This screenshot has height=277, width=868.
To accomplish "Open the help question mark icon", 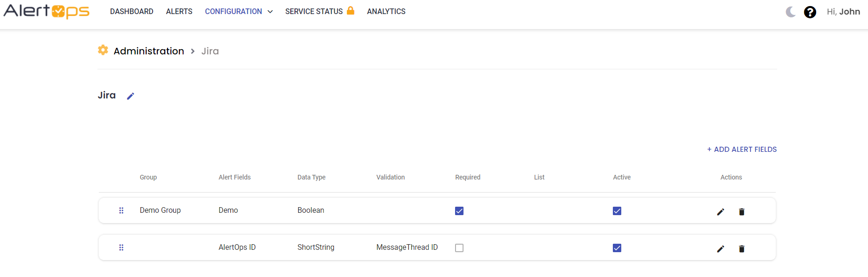I will pyautogui.click(x=810, y=12).
